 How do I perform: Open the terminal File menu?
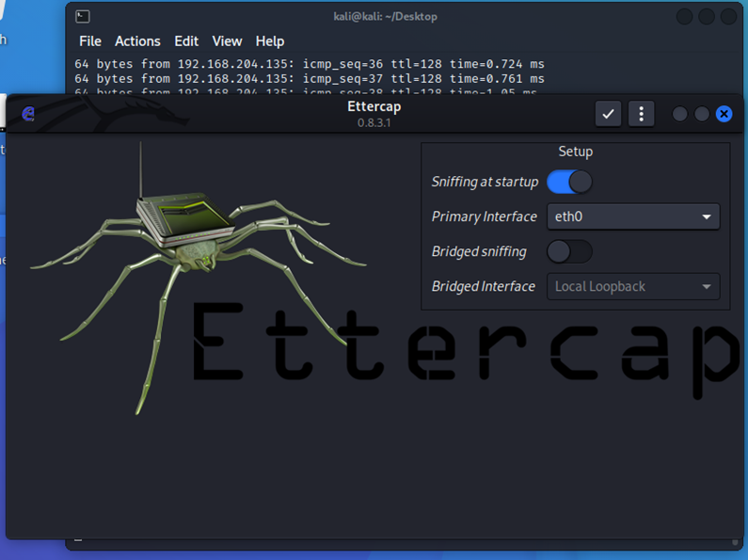90,41
